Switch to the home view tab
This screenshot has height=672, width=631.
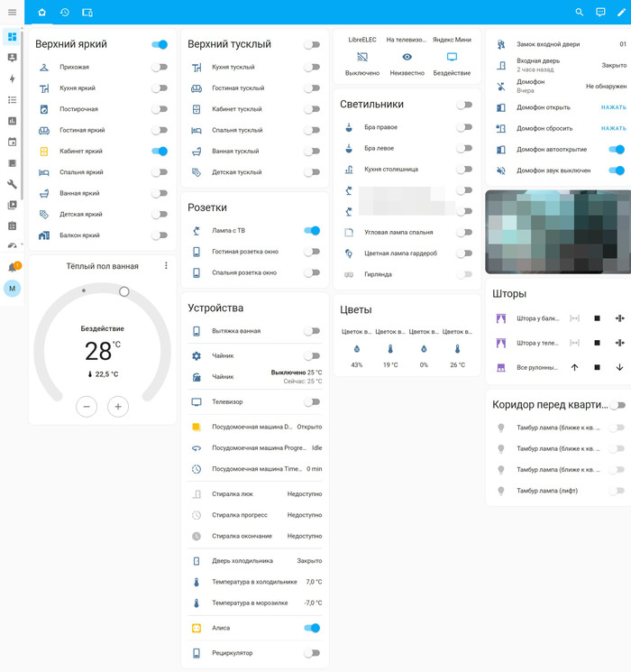(41, 13)
